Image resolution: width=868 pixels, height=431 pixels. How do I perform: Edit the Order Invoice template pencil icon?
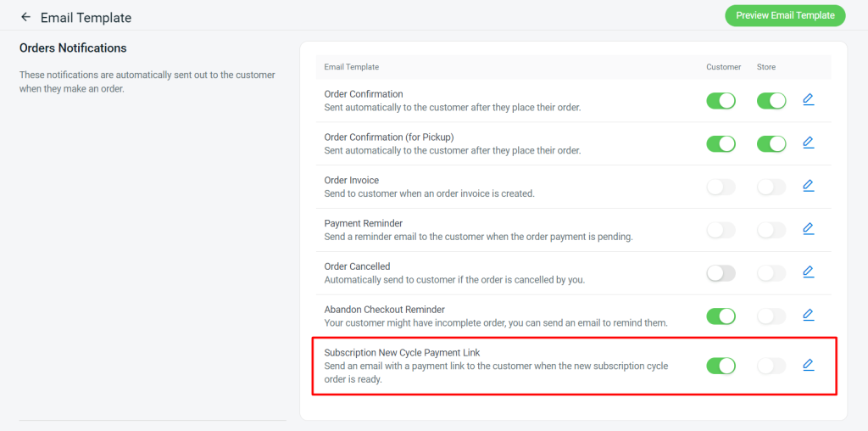[x=808, y=186]
